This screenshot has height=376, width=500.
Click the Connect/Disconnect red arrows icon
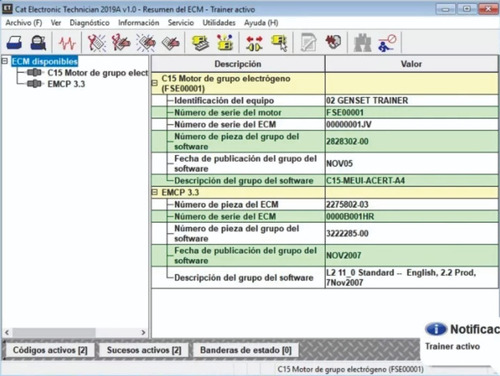tap(254, 43)
